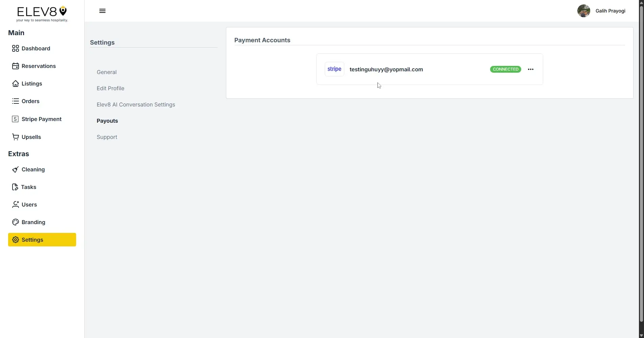Click the Stripe logo on the payment card
The image size is (644, 338).
(334, 69)
